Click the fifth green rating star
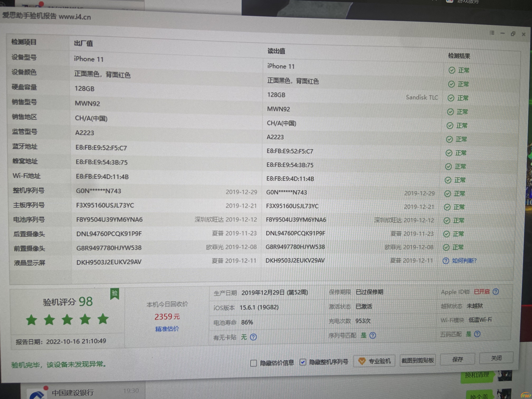This screenshot has height=399, width=532. tap(103, 319)
